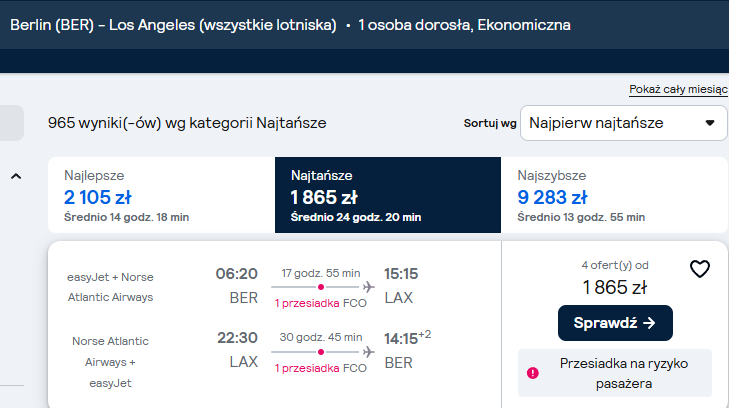
Task: Save flight with the heart icon
Action: 699,269
